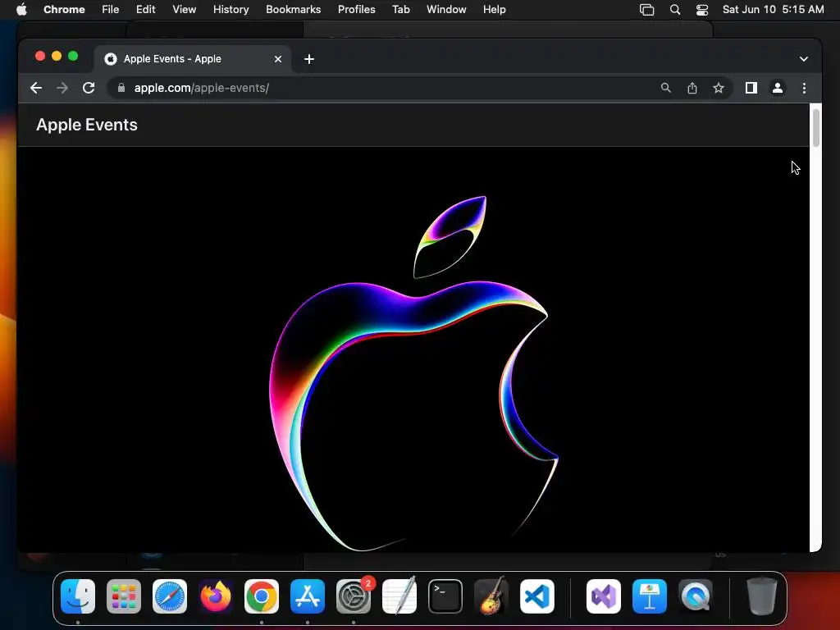Open Visual Studio Code from Dock
840x630 pixels.
pyautogui.click(x=537, y=596)
